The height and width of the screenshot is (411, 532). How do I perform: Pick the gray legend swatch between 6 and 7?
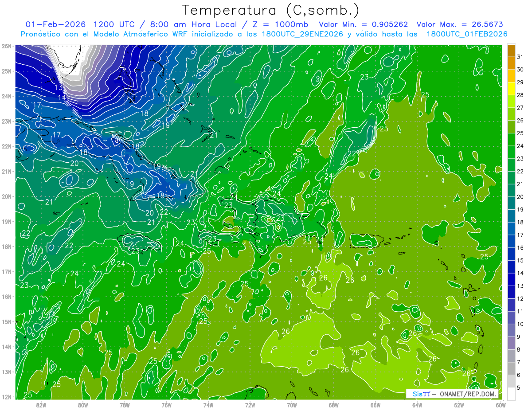(512, 368)
